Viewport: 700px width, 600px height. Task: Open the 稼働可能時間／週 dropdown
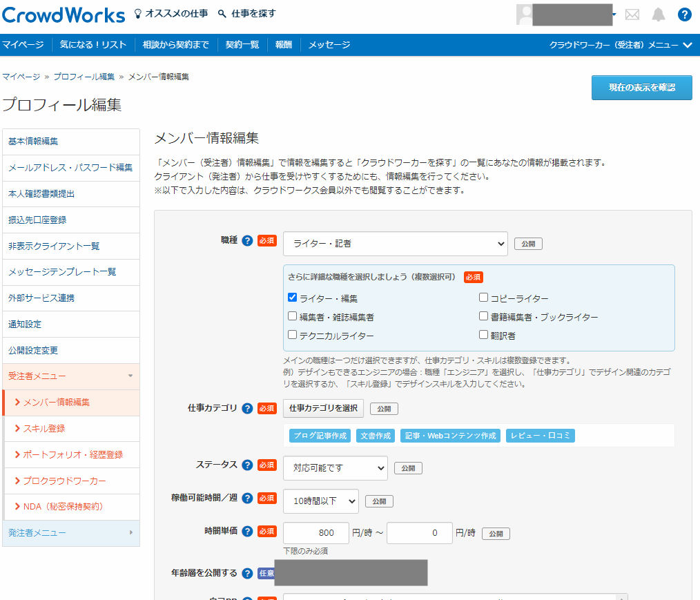pyautogui.click(x=320, y=501)
